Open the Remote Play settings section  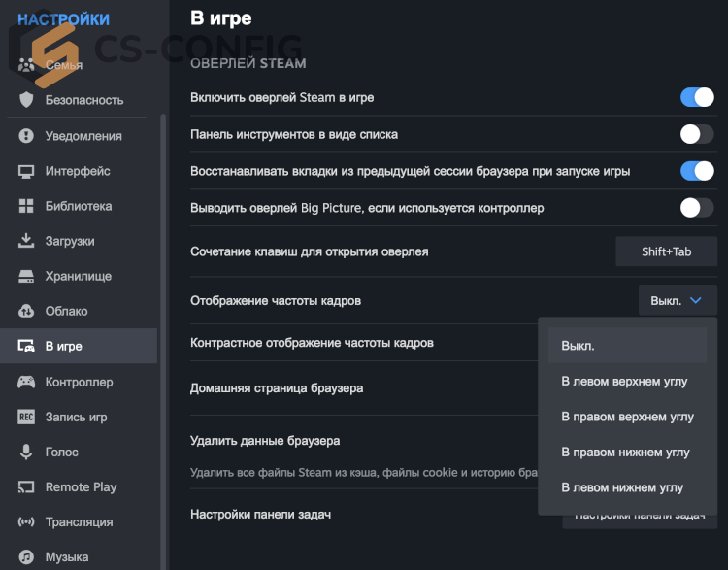pyautogui.click(x=79, y=486)
